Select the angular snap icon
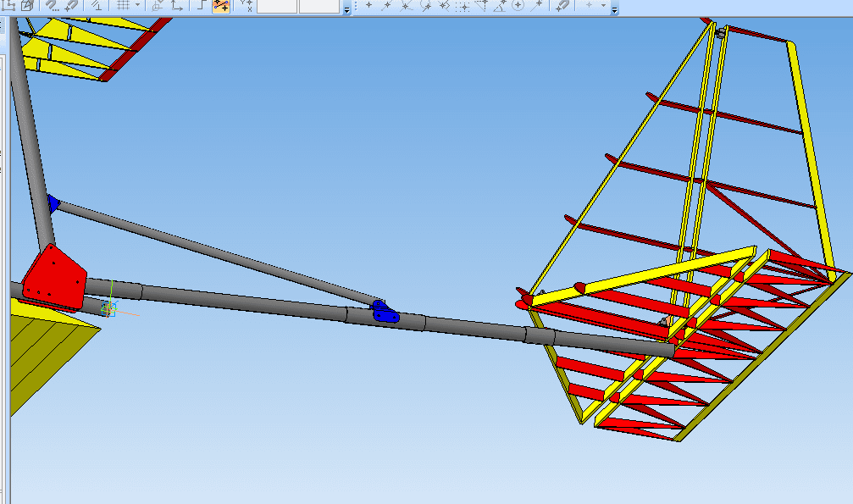This screenshot has height=504, width=853. coord(500,5)
